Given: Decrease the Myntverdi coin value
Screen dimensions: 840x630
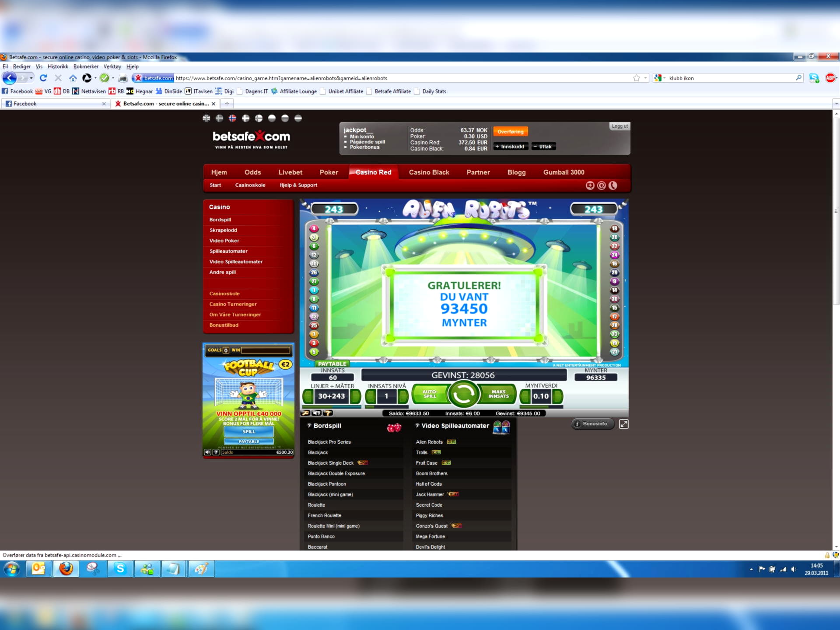Looking at the screenshot, I should [525, 396].
